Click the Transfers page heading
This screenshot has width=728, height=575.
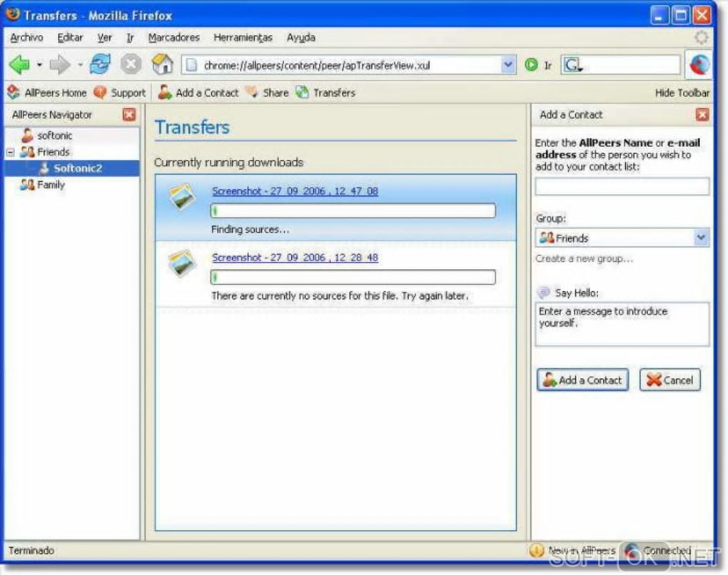click(192, 127)
